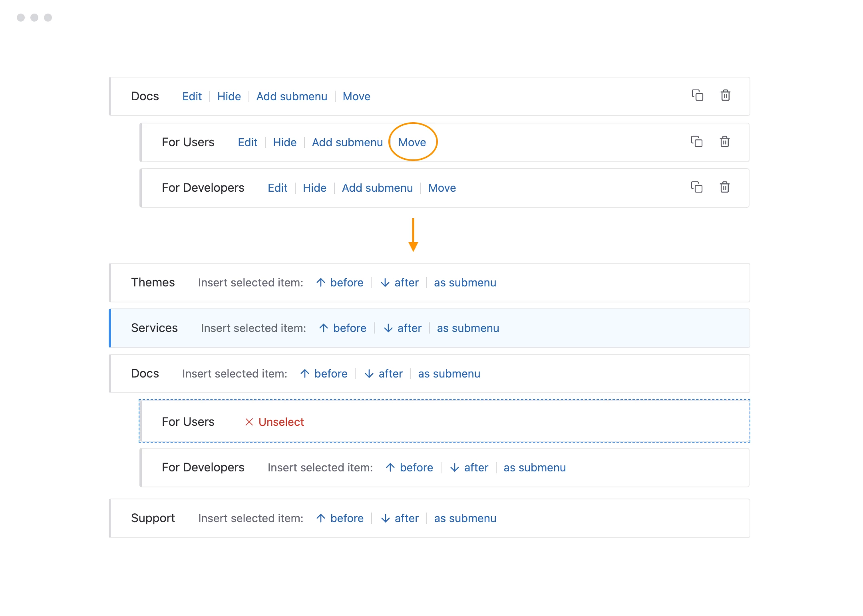Unselect the For Users item
This screenshot has width=863, height=616.
[274, 422]
